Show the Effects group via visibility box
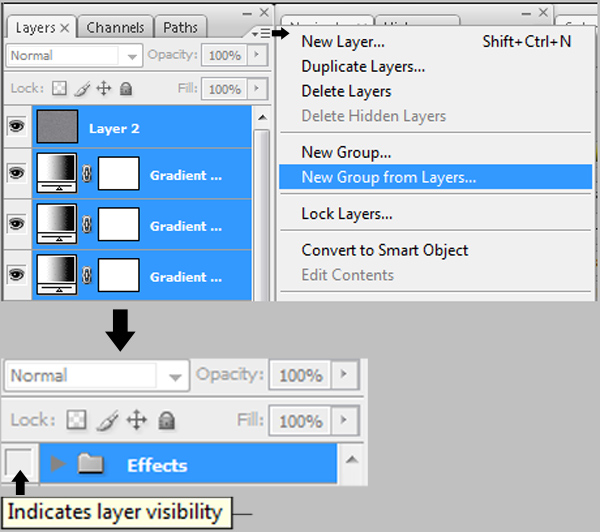Viewport: 600px width, 532px height. coord(18,463)
